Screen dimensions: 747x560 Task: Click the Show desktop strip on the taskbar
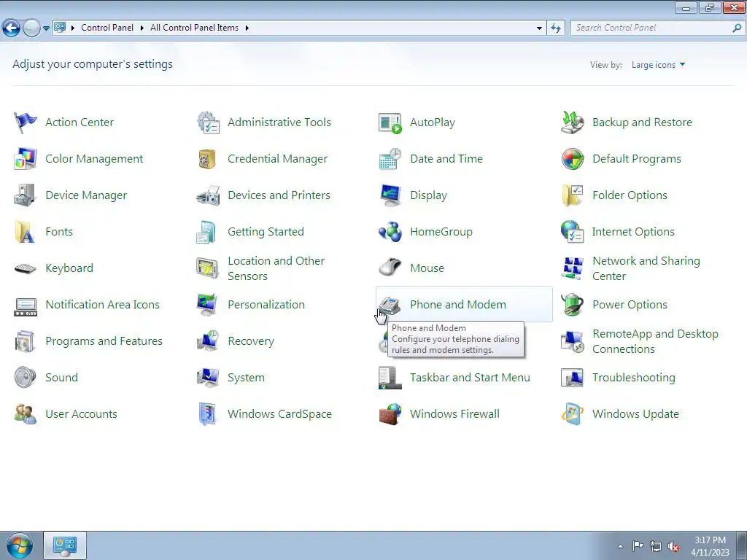742,545
